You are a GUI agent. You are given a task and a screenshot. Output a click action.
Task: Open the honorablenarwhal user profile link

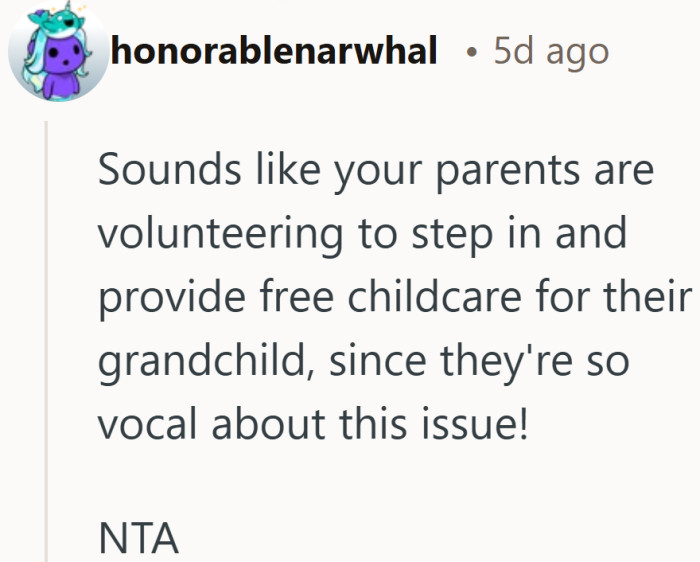[x=277, y=51]
